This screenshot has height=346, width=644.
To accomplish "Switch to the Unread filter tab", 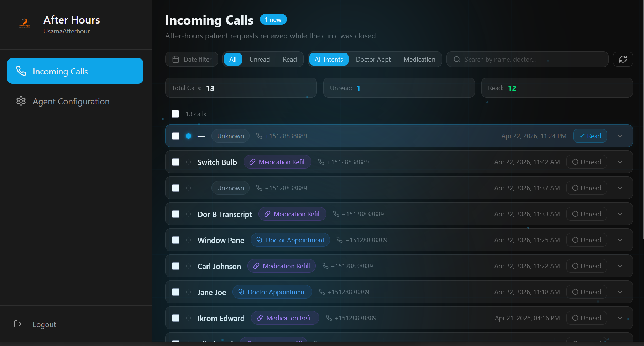I will [260, 59].
